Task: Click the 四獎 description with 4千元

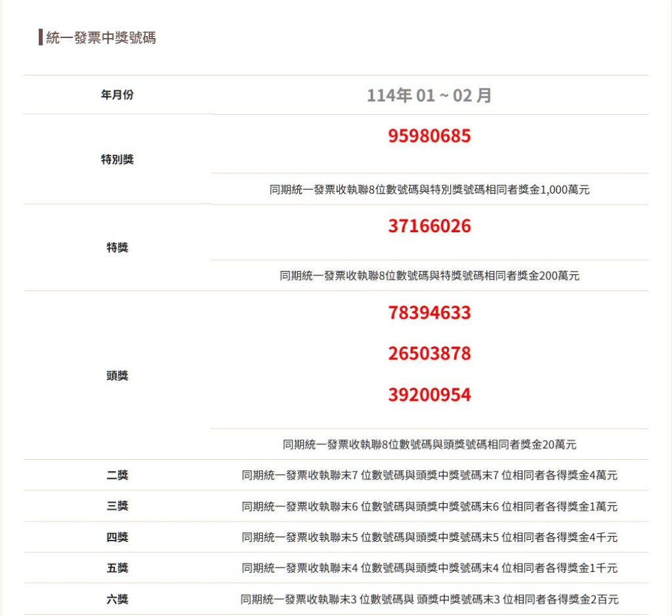Action: [x=429, y=537]
